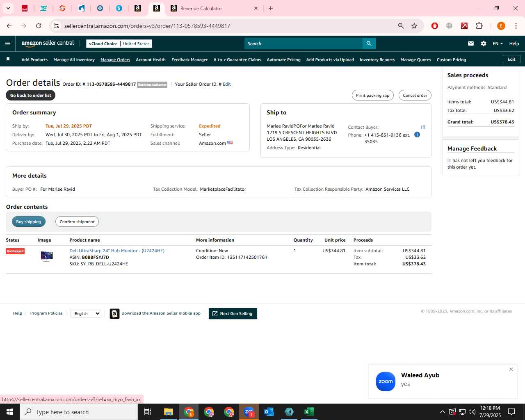This screenshot has width=525, height=420.
Task: Click Print packing slip
Action: pyautogui.click(x=372, y=95)
